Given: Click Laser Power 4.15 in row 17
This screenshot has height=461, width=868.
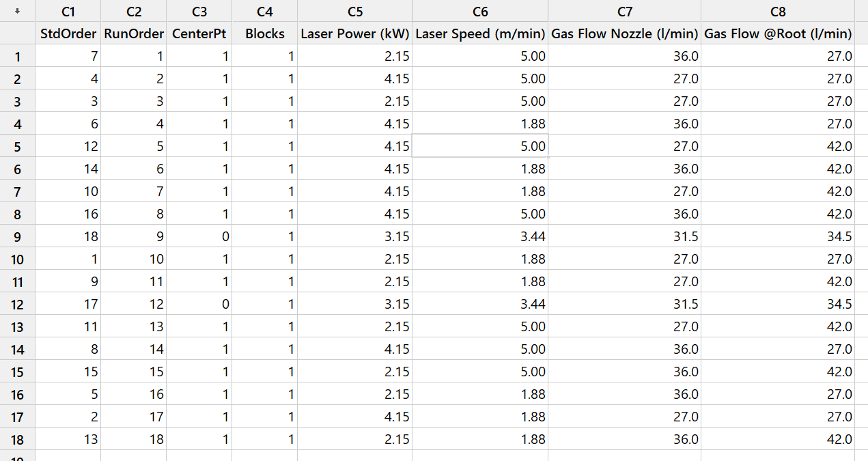Looking at the screenshot, I should 354,417.
